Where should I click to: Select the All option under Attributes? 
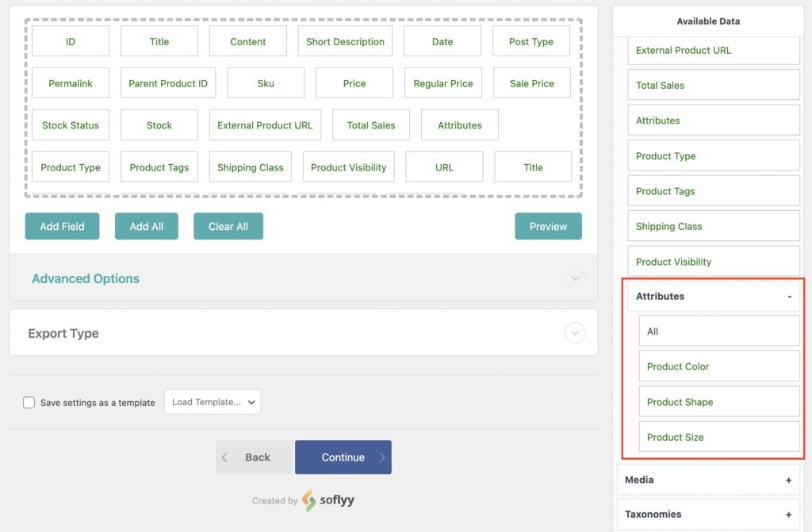(x=718, y=331)
